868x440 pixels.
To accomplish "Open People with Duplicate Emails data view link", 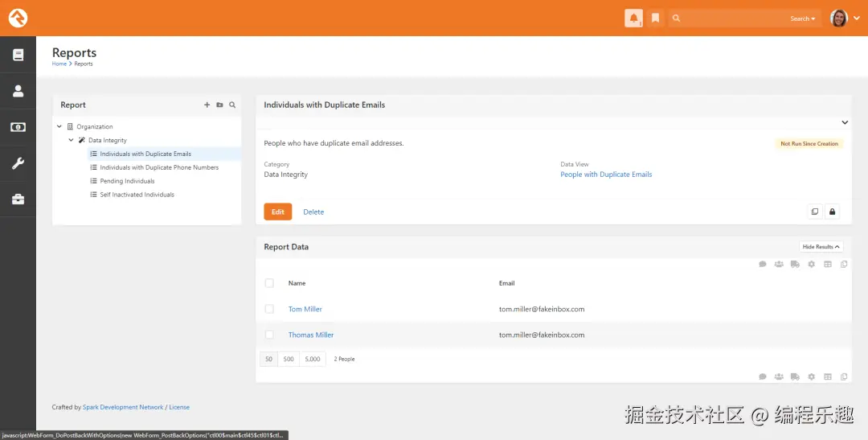I will [606, 175].
